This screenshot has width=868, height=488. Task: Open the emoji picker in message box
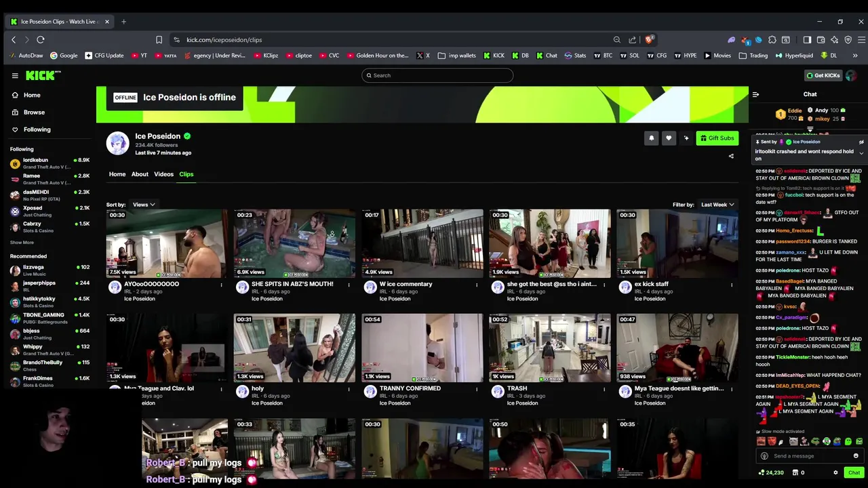pos(856,456)
